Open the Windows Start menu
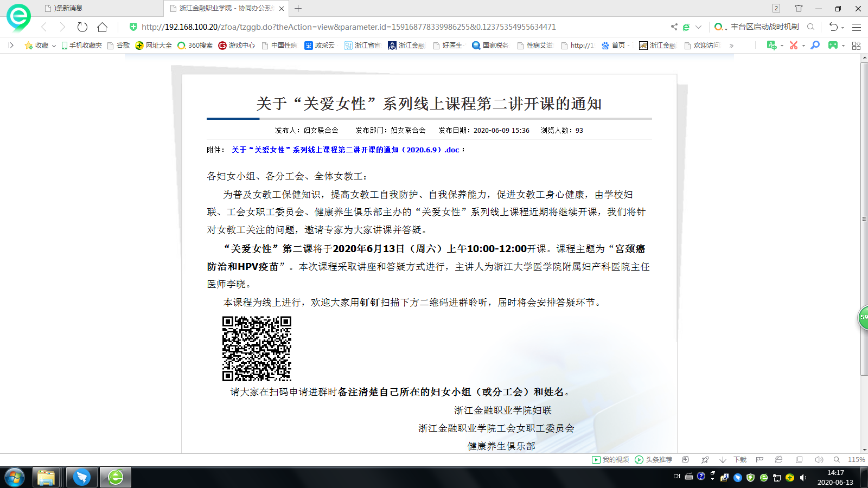The width and height of the screenshot is (868, 488). click(15, 478)
